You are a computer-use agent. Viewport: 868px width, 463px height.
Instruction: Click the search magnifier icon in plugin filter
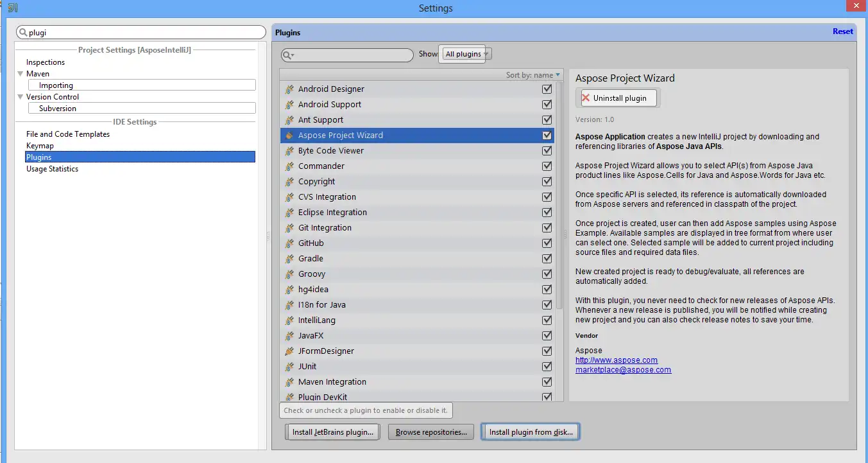(x=289, y=55)
